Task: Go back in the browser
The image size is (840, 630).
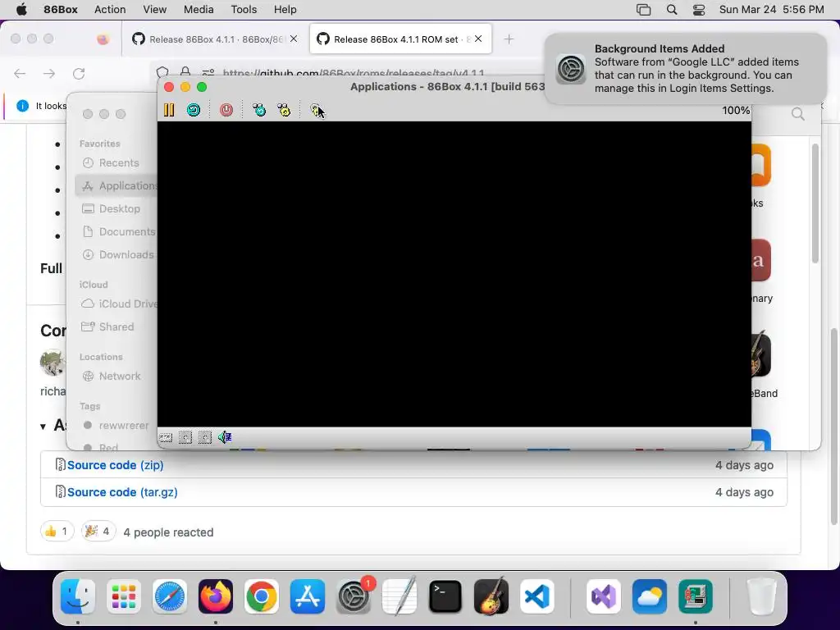Action: tap(20, 73)
